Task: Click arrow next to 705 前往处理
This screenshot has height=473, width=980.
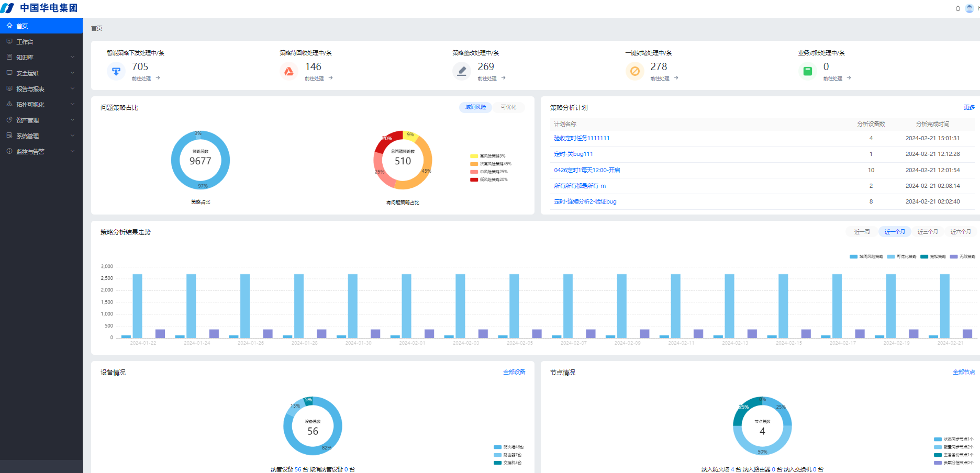Action: click(158, 78)
